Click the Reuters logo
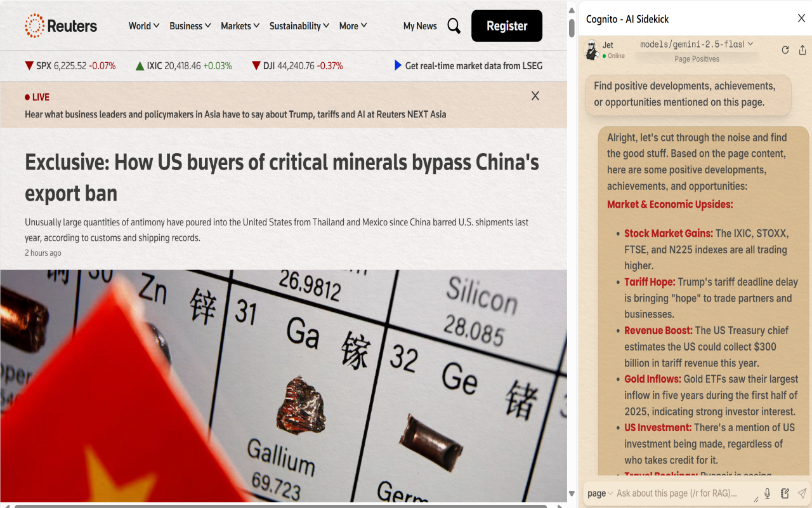 (61, 26)
